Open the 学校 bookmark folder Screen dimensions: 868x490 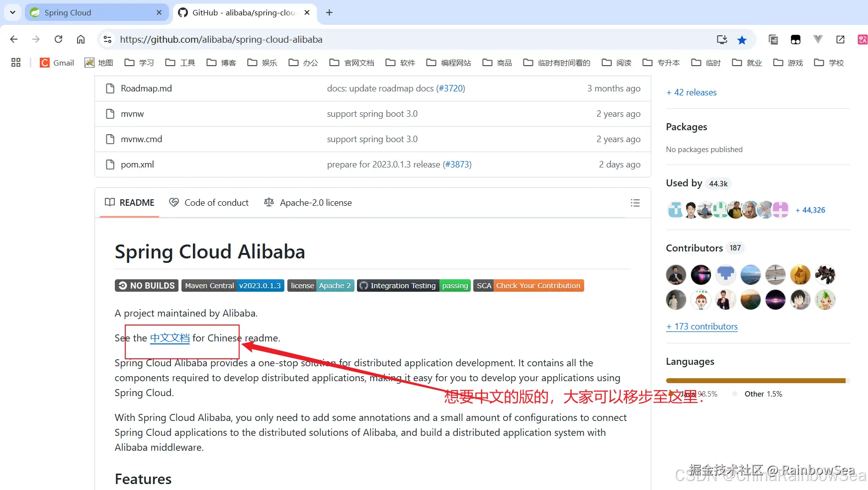(829, 63)
